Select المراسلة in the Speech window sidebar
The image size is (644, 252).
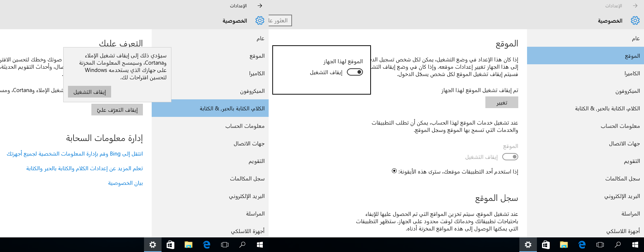pos(210,214)
